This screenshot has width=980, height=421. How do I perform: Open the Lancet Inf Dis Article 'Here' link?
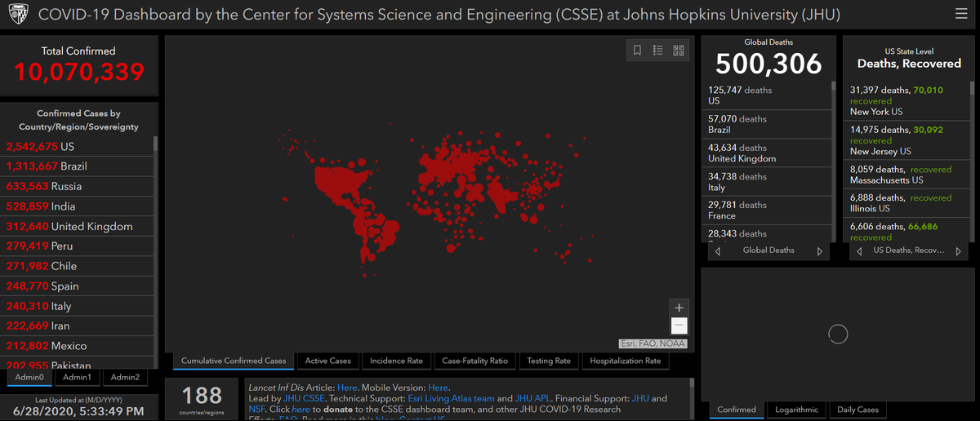pos(347,388)
